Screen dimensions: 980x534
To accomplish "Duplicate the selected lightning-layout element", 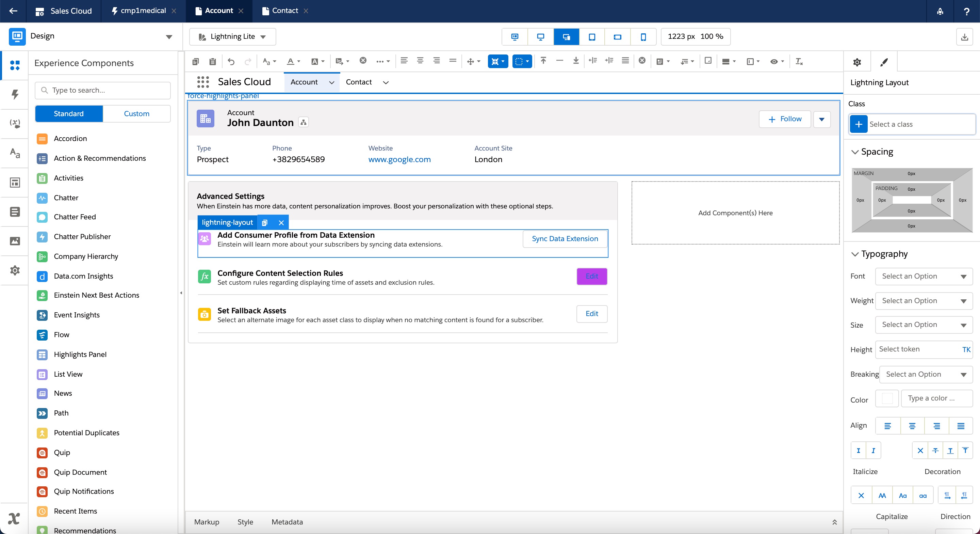I will (265, 222).
